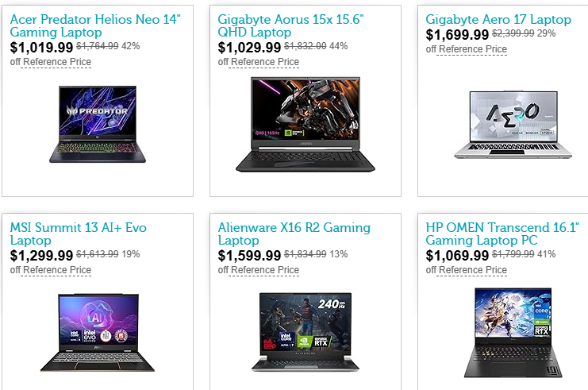
Task: Open Gigabyte Aorus 15x 15.6" QHD Laptop link
Action: click(290, 25)
